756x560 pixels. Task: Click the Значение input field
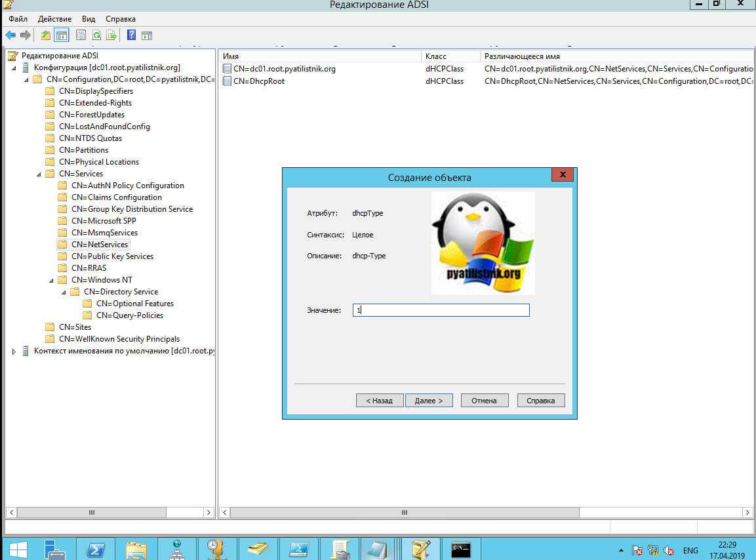(440, 310)
